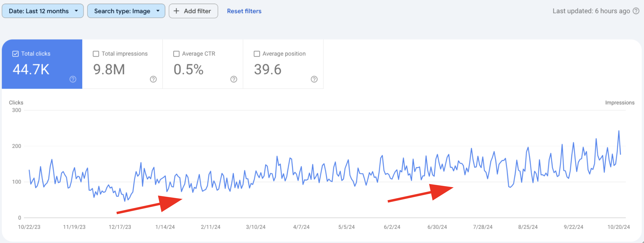Click the 200 y-axis value
Viewport: 644px width, 243px height.
pyautogui.click(x=16, y=146)
